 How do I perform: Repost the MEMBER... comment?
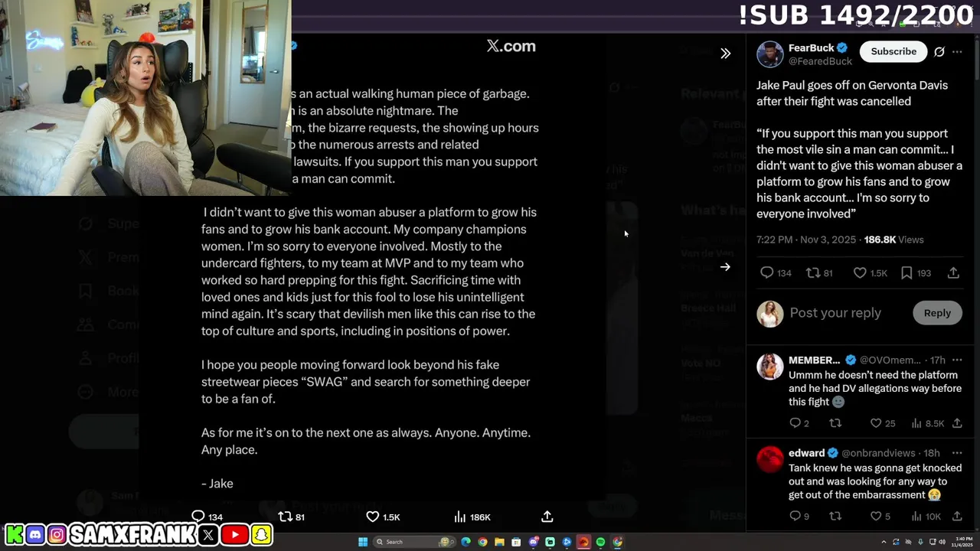click(835, 423)
